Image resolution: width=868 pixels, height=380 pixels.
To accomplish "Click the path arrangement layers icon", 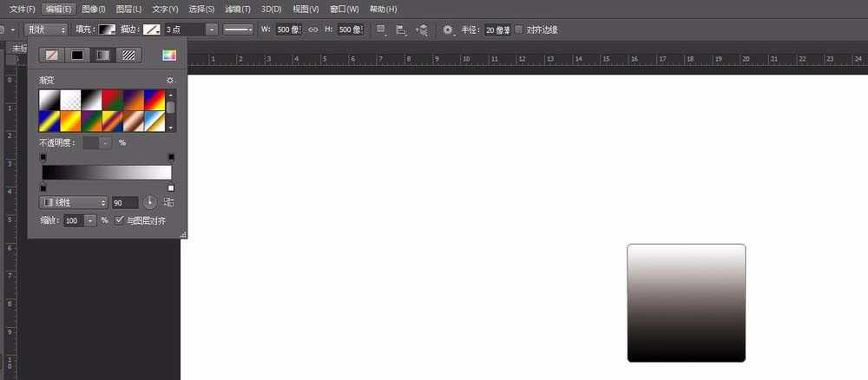I will click(x=422, y=29).
